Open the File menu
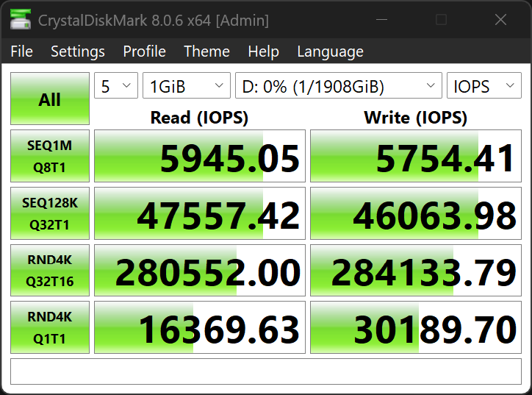The width and height of the screenshot is (532, 395). [22, 51]
